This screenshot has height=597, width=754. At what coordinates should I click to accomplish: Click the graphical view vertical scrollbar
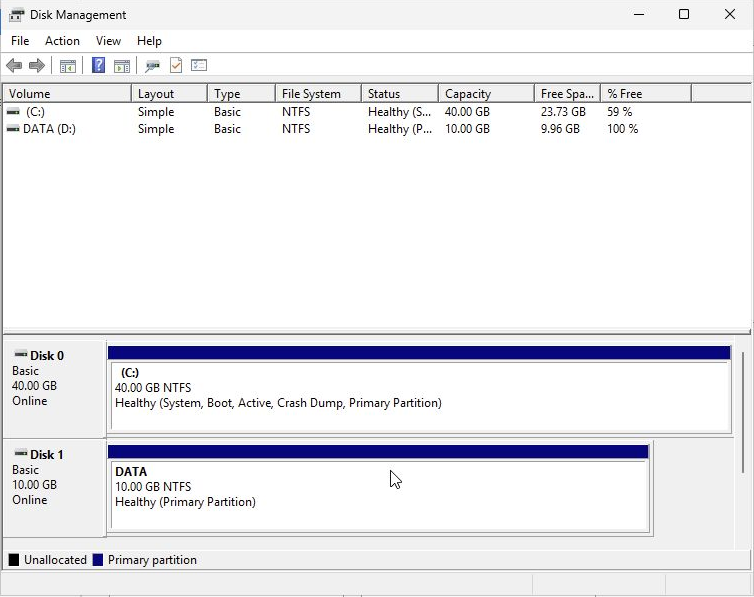(743, 411)
